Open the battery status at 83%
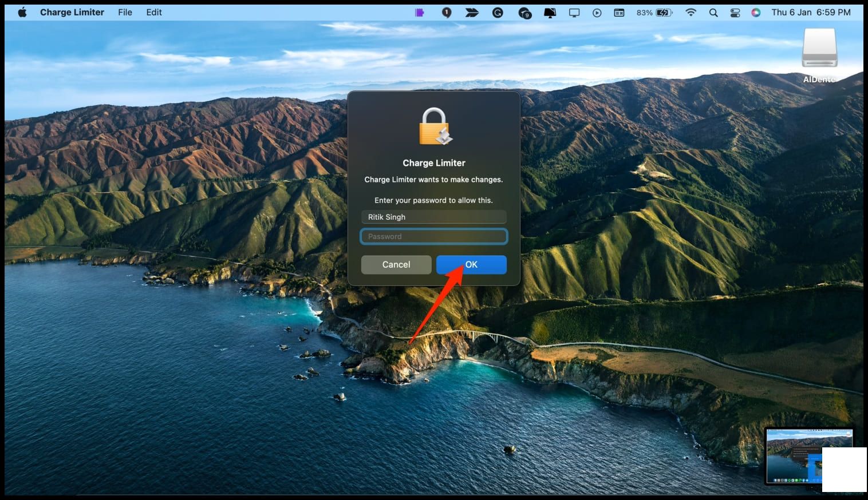 click(x=654, y=12)
